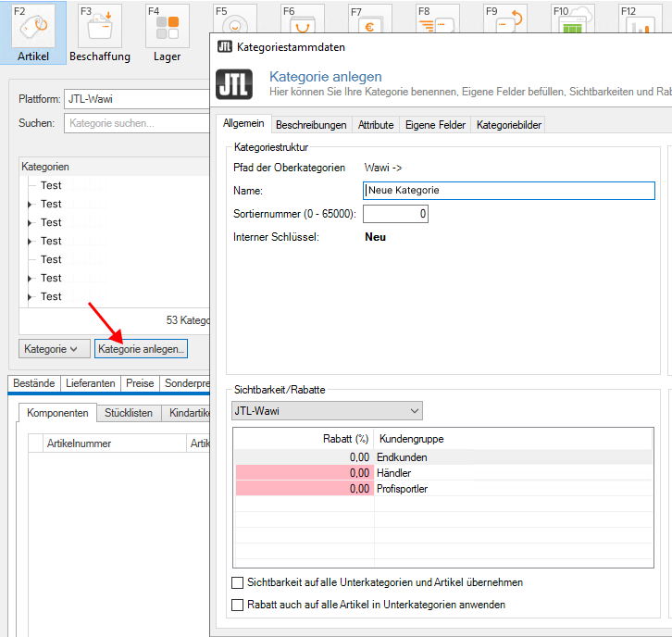
Task: Switch to the Allgemein tab
Action: click(243, 123)
